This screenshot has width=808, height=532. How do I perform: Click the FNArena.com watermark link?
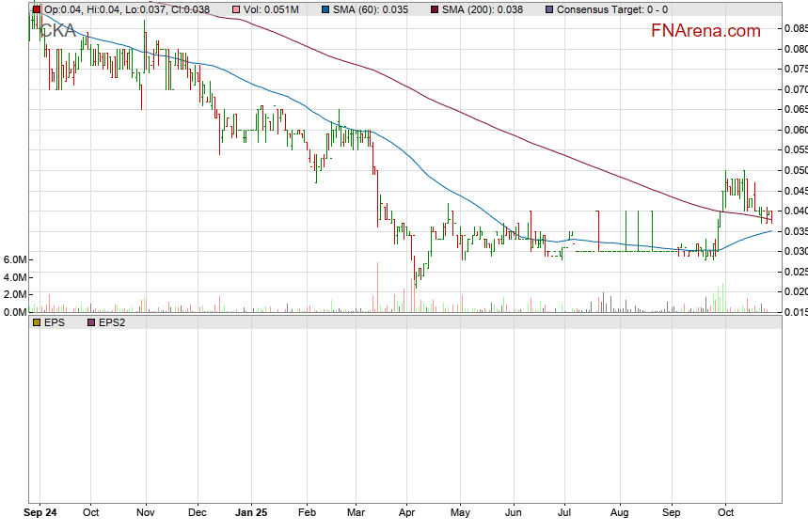705,31
